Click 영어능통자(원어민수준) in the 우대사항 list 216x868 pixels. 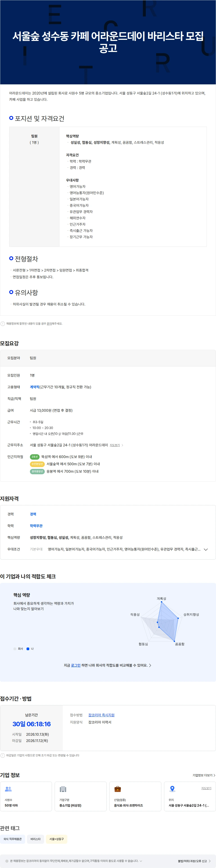[87, 193]
